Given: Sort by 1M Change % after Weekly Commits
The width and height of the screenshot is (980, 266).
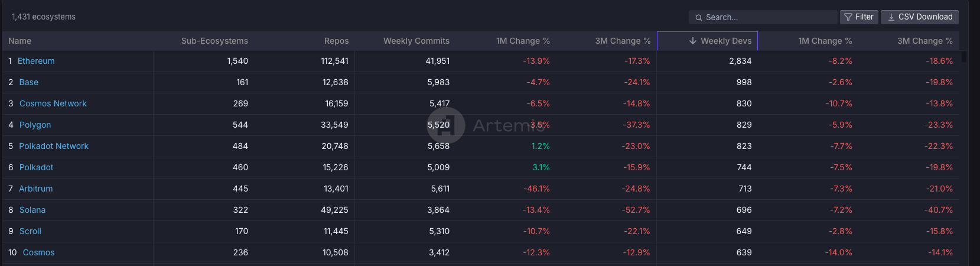Looking at the screenshot, I should click(523, 41).
